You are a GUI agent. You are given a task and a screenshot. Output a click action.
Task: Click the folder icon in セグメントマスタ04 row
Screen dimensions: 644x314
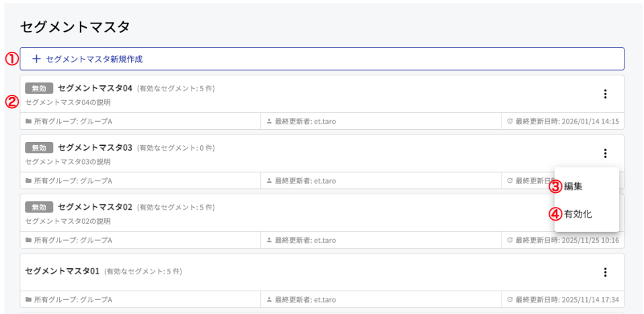coord(28,122)
